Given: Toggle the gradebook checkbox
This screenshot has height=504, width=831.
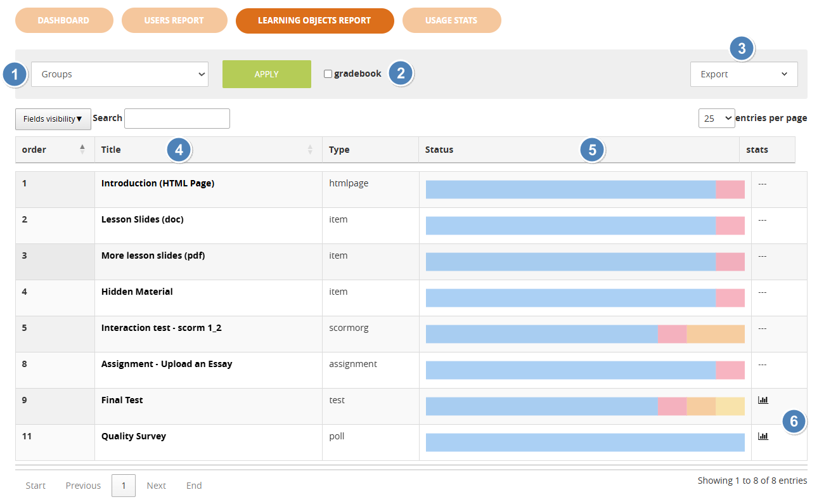Looking at the screenshot, I should (x=328, y=74).
